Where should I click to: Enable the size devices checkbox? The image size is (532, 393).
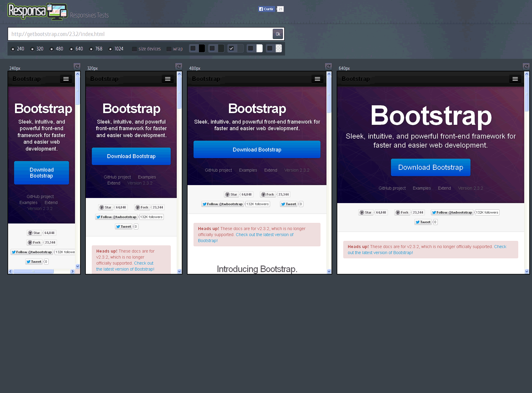tap(134, 49)
